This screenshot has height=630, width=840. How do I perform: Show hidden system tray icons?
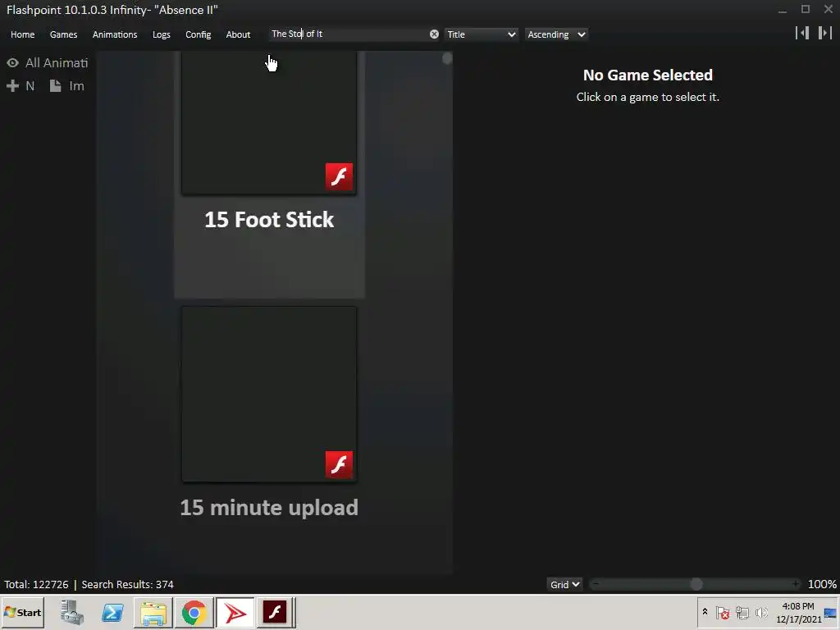[x=705, y=612]
